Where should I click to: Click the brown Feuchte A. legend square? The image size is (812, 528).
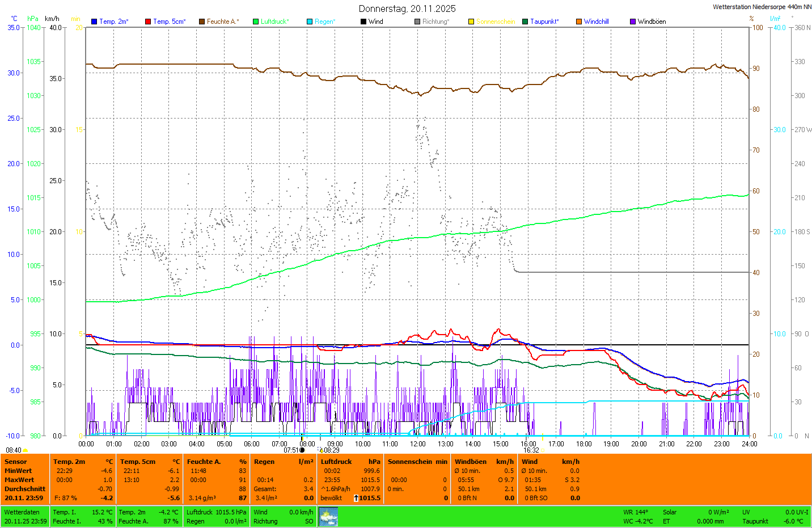(202, 22)
